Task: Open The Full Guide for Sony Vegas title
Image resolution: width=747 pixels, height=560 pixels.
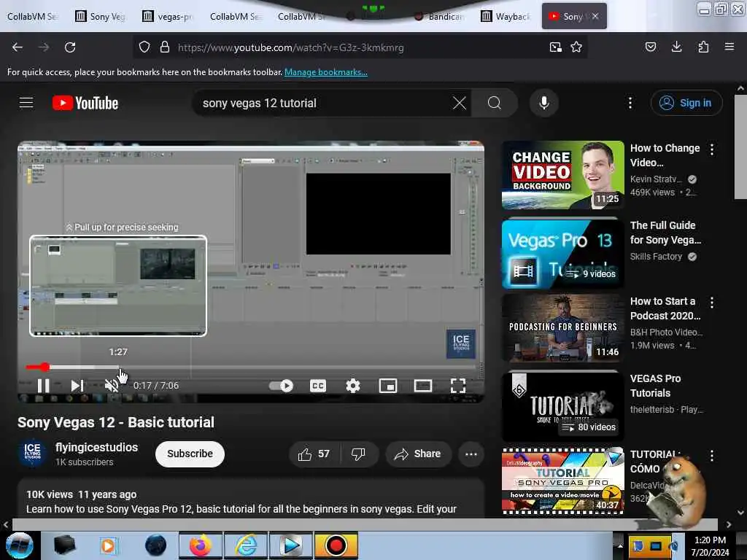Action: pyautogui.click(x=665, y=233)
